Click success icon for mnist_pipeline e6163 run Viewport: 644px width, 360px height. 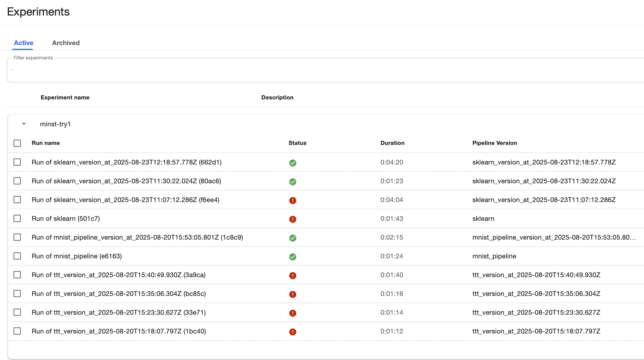pyautogui.click(x=292, y=257)
